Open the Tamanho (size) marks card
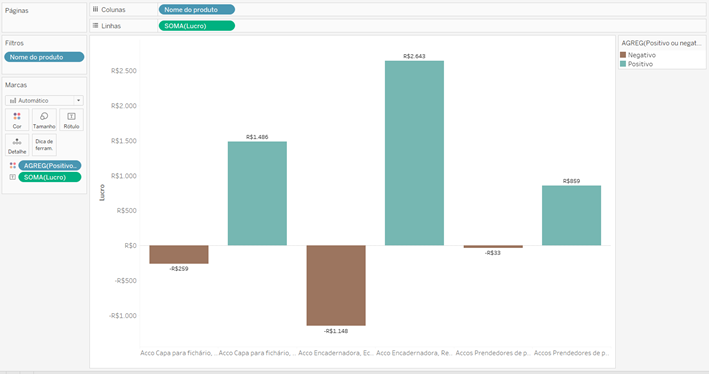709x374 pixels. 44,120
